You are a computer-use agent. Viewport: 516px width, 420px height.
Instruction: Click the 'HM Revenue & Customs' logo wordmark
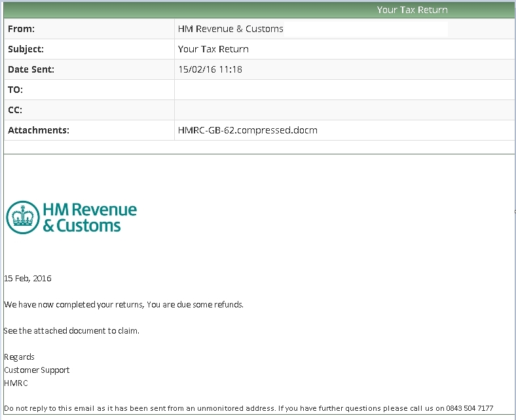(x=90, y=217)
